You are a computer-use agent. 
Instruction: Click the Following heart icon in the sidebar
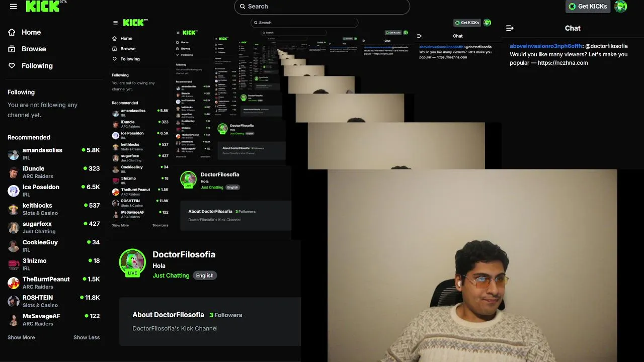[12, 66]
